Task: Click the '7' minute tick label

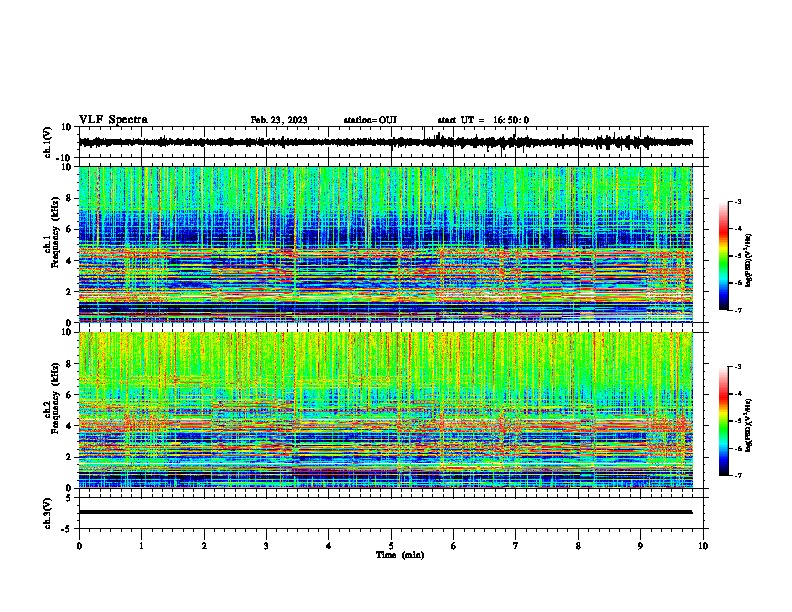Action: tap(516, 546)
